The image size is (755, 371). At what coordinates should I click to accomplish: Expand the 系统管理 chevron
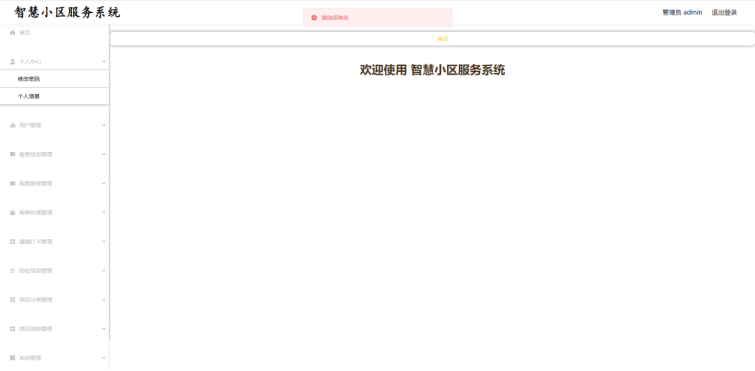tap(104, 358)
